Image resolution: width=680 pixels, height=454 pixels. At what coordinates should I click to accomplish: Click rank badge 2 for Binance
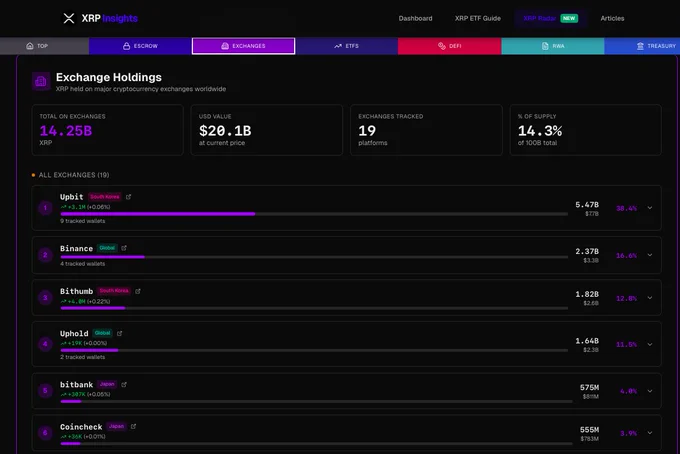click(45, 255)
